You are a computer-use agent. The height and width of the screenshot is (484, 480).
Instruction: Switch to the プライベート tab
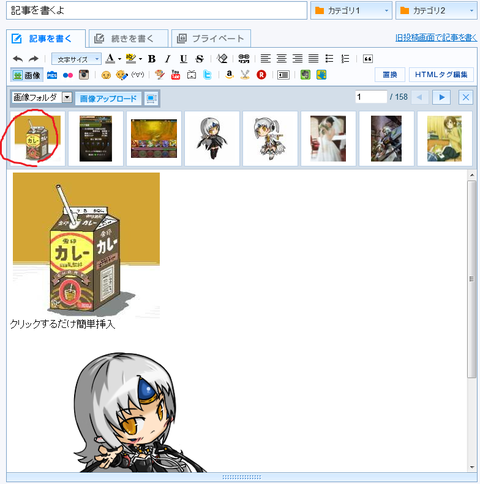tap(211, 39)
